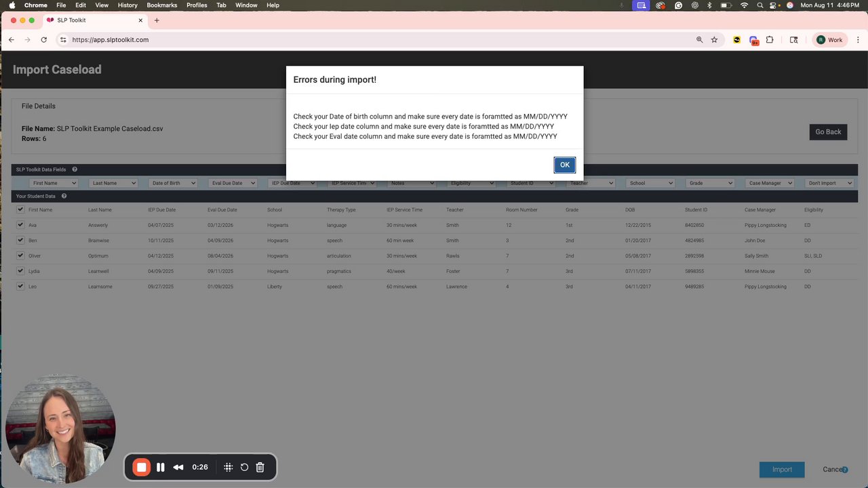Open the Edit menu
The height and width of the screenshot is (488, 868).
point(81,5)
